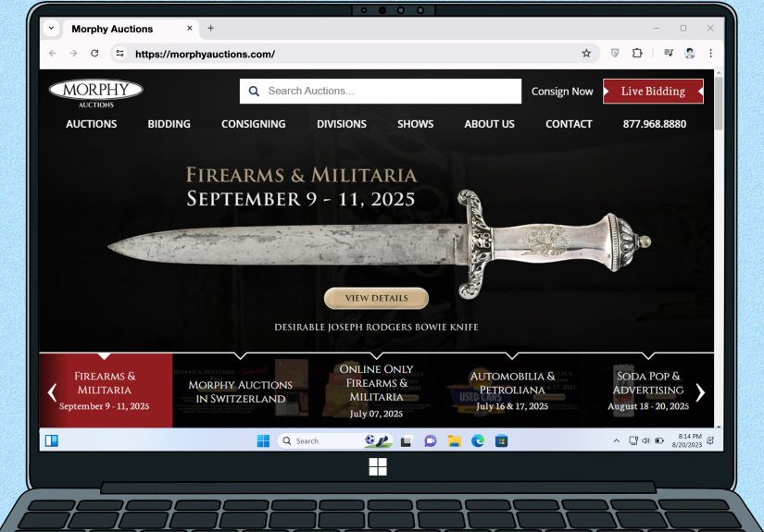Open the notifications icon in system tray
The width and height of the screenshot is (764, 532).
pyautogui.click(x=710, y=440)
